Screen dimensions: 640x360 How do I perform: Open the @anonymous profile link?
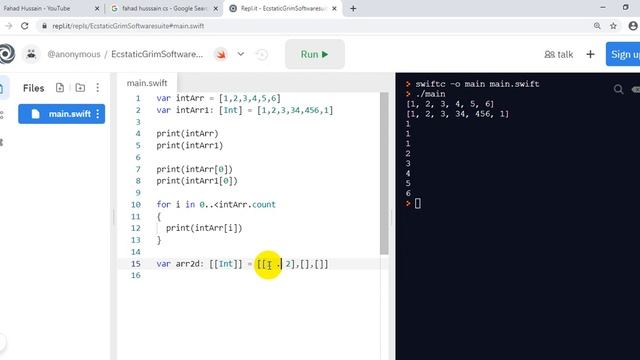(74, 54)
